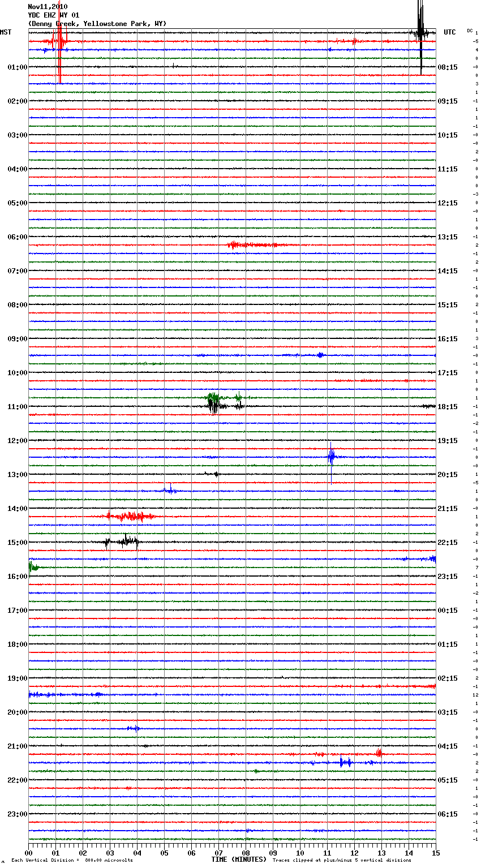Click the traces clipped footnote text
The image size is (481, 868).
[x=342, y=860]
